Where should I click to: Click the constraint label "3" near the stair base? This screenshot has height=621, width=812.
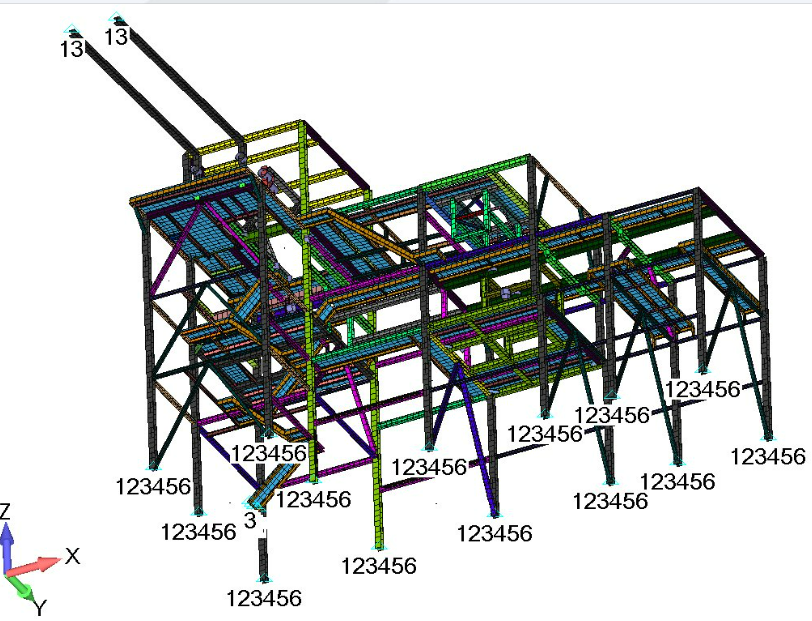[x=250, y=520]
